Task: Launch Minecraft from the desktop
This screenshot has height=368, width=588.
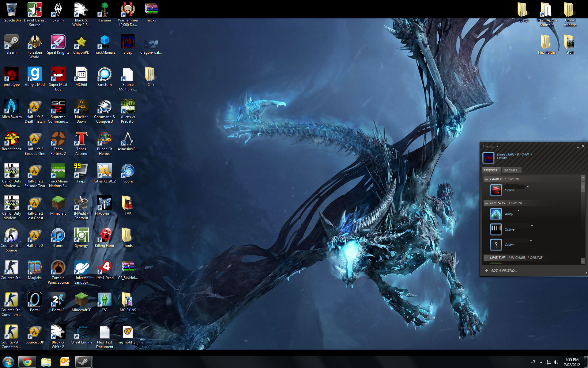Action: 58,205
